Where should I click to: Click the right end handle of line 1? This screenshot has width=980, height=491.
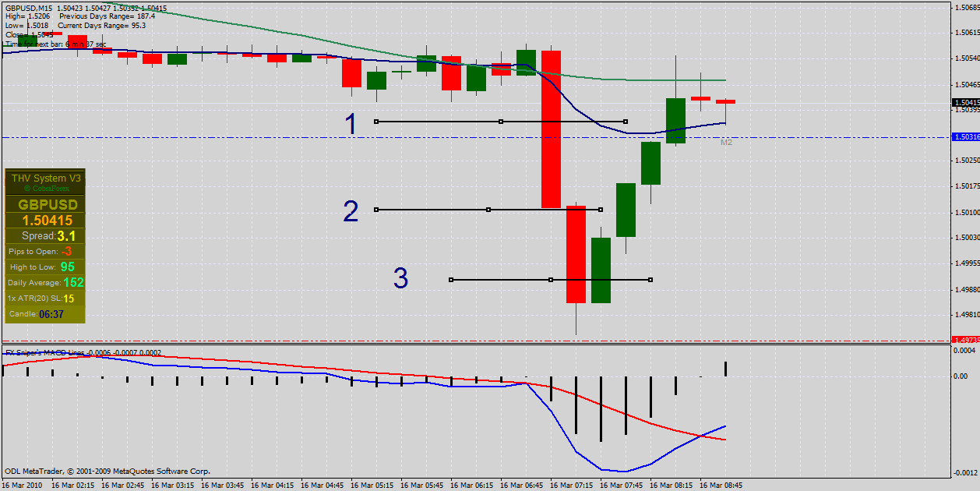coord(626,122)
